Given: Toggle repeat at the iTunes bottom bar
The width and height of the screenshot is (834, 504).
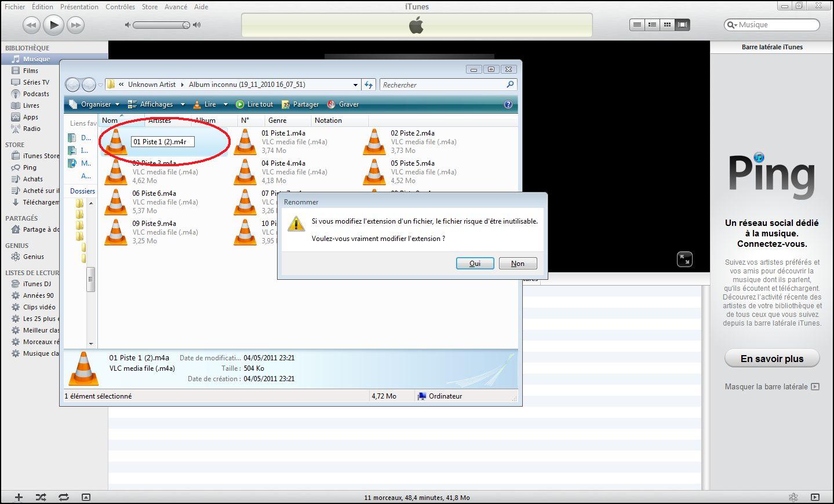Looking at the screenshot, I should 63,497.
